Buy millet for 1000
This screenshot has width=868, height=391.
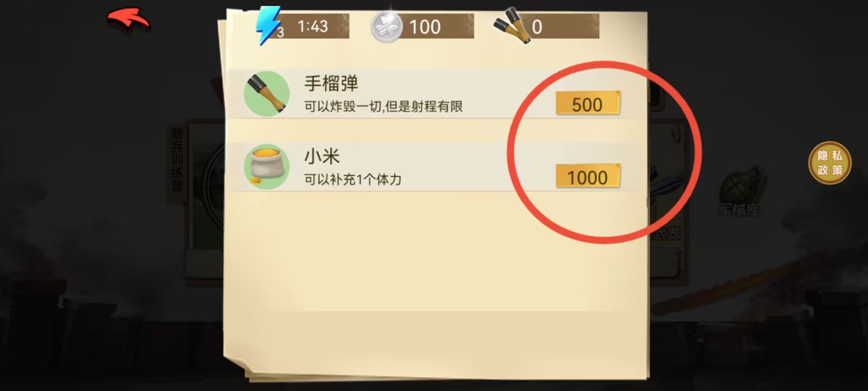point(588,176)
